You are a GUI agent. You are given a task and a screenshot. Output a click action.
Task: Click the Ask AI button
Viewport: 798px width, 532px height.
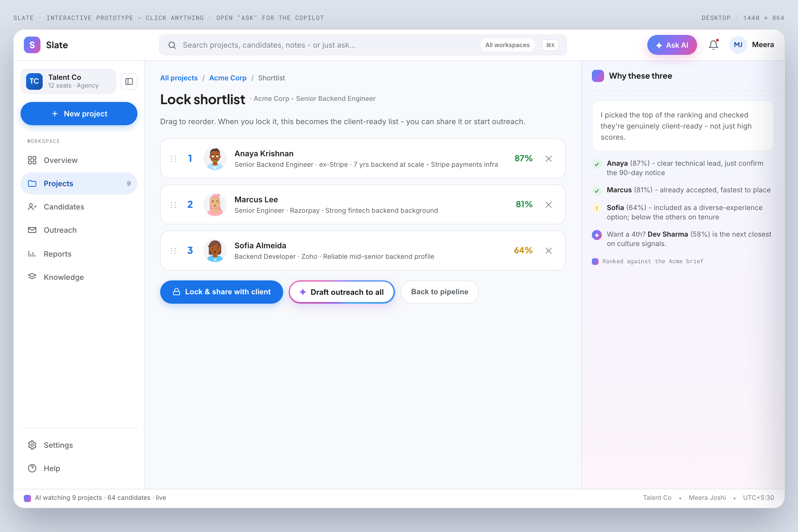tap(672, 45)
